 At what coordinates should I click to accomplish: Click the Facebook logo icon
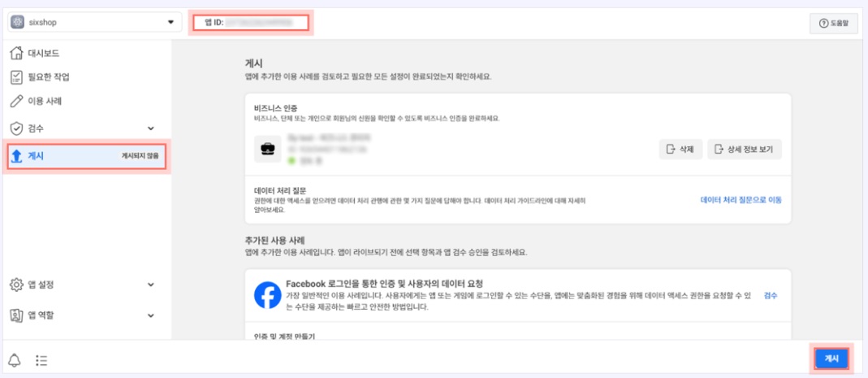click(x=268, y=295)
